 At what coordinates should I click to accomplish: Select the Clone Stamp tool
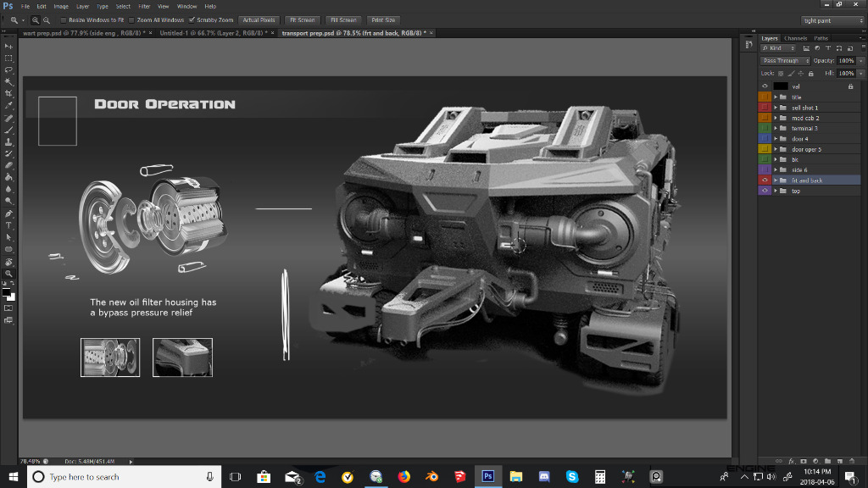click(x=8, y=141)
